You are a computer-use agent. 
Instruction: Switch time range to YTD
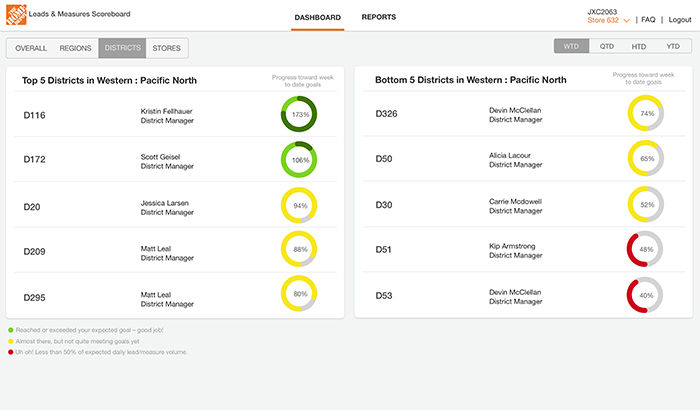click(673, 46)
